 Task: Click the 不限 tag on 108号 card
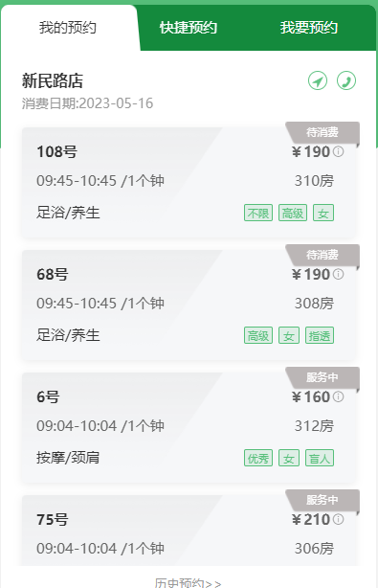pyautogui.click(x=258, y=213)
